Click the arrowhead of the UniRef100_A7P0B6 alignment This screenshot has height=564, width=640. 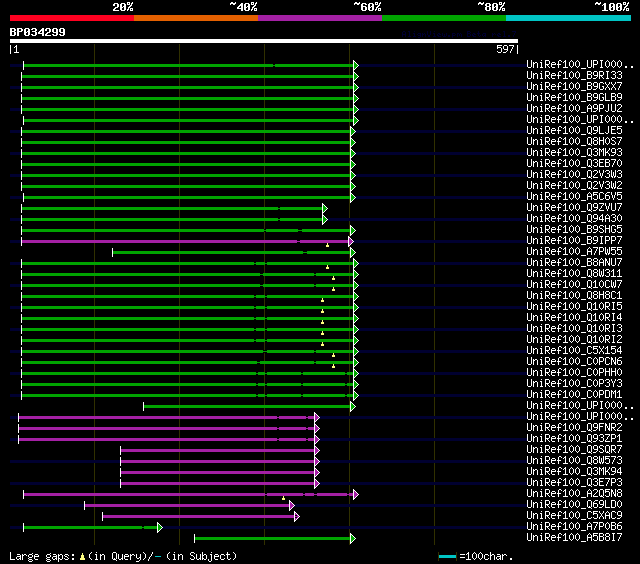pyautogui.click(x=159, y=527)
